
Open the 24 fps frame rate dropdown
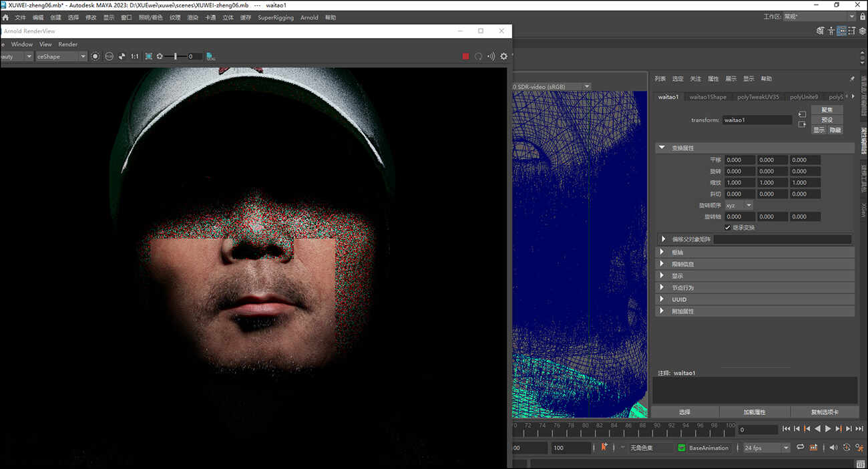click(767, 448)
